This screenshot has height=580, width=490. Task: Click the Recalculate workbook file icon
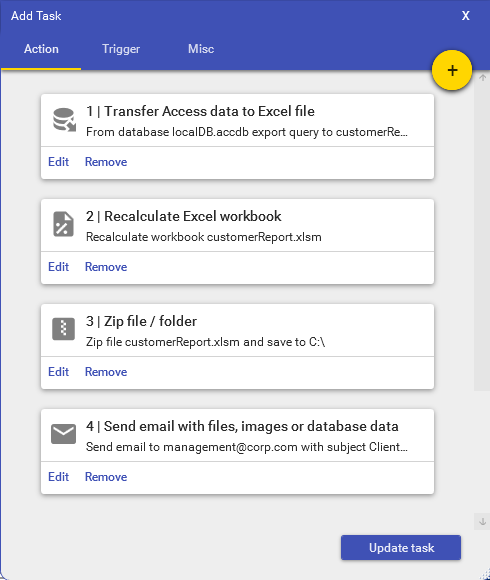click(x=63, y=224)
